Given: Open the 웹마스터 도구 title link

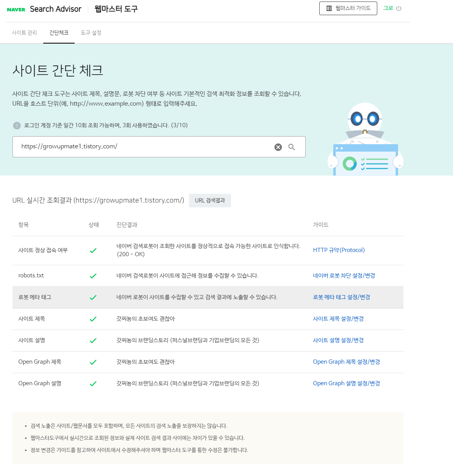Looking at the screenshot, I should 116,9.
